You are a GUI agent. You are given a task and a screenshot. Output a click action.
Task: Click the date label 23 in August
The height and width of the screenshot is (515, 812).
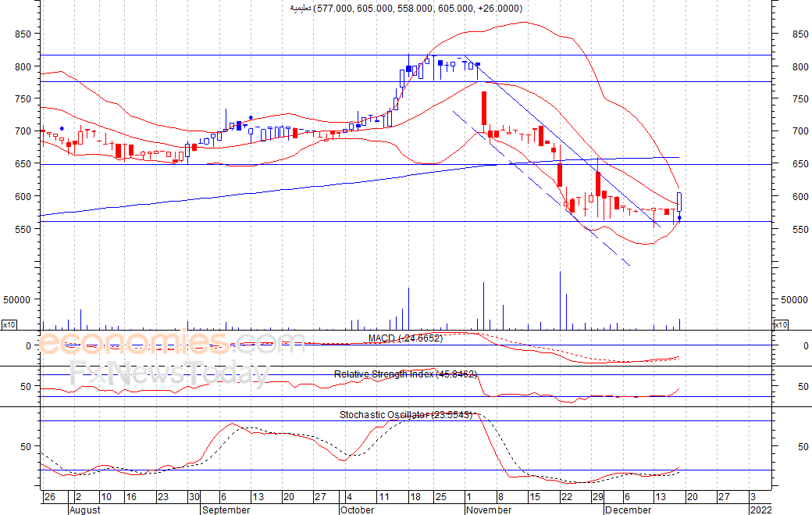click(x=163, y=497)
